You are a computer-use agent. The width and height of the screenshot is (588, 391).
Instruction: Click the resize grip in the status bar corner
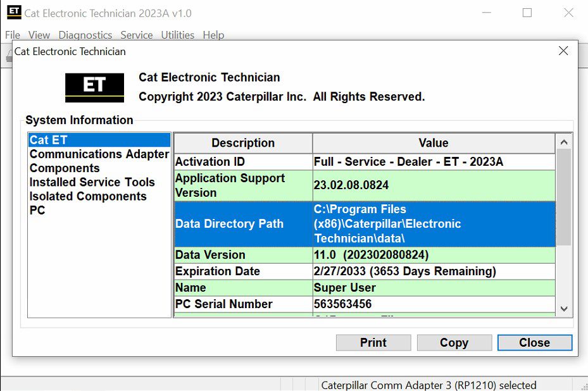click(x=584, y=386)
